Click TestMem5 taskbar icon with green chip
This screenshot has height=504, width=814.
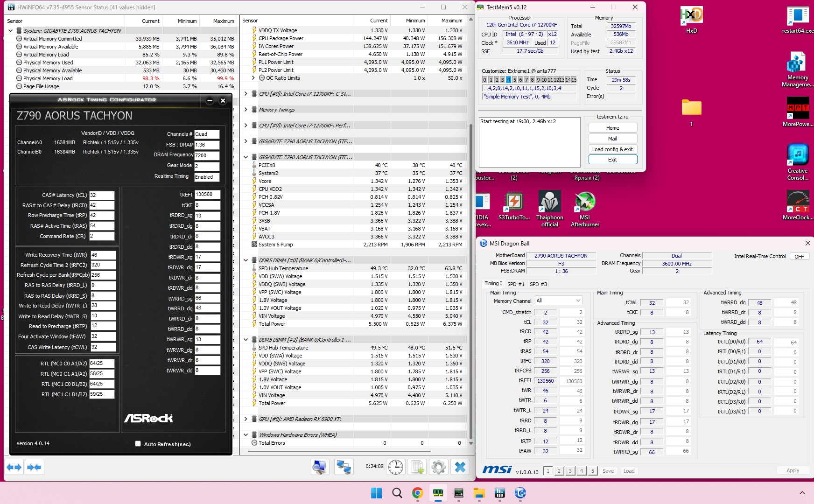(438, 493)
